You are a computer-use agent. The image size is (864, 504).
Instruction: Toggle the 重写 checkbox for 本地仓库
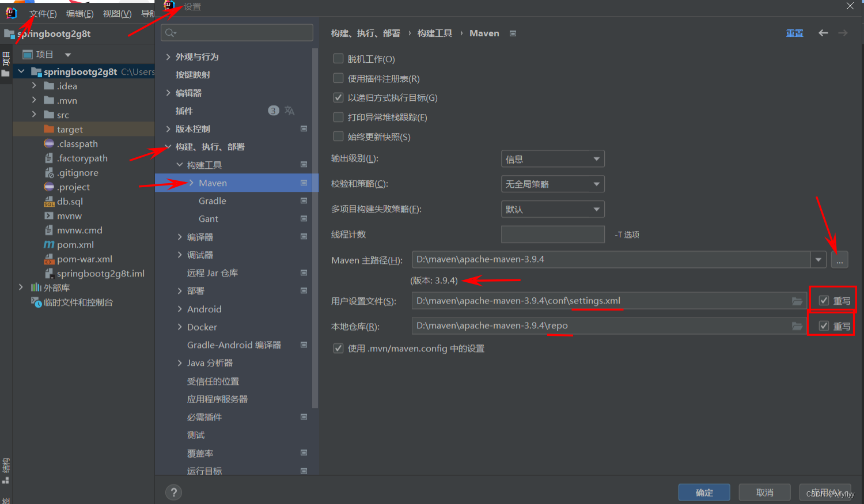coord(824,326)
